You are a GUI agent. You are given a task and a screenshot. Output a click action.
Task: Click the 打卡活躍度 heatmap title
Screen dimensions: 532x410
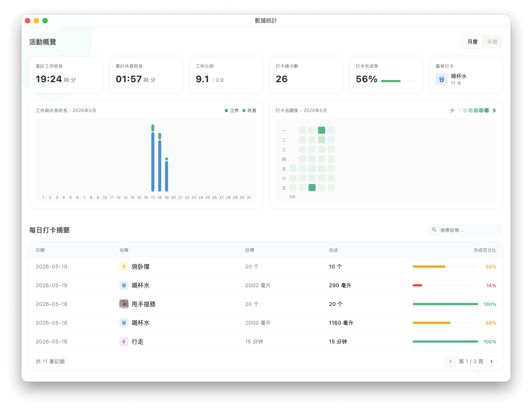coord(301,111)
